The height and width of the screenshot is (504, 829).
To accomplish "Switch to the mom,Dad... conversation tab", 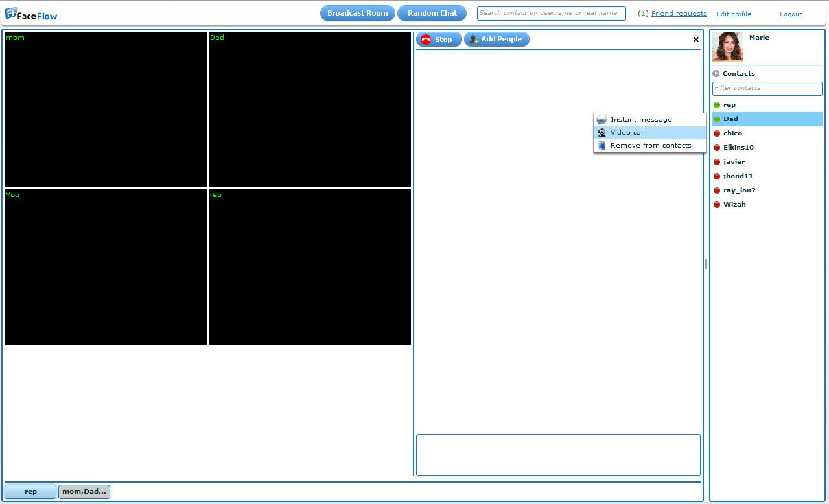I will coord(84,492).
